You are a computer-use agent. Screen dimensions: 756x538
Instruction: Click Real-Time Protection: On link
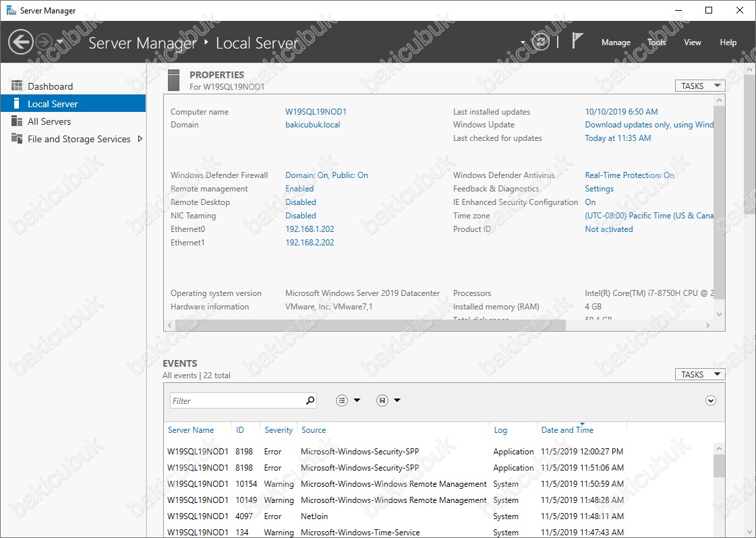(629, 175)
